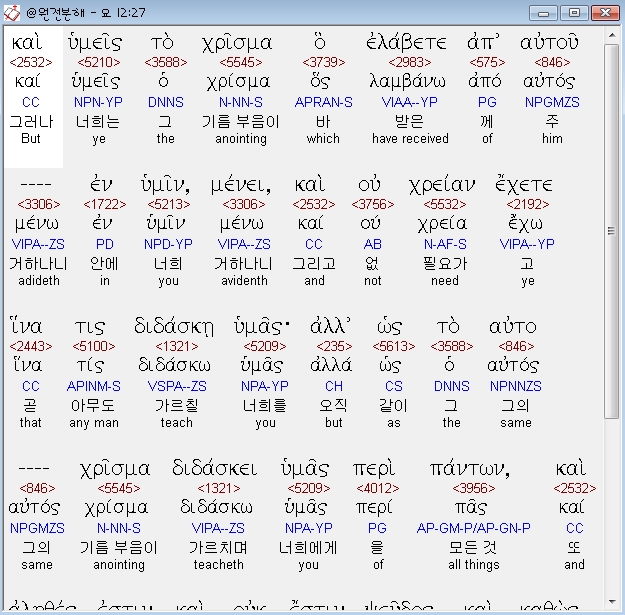Click Strong's number <3756>
This screenshot has height=615, width=625.
click(373, 204)
